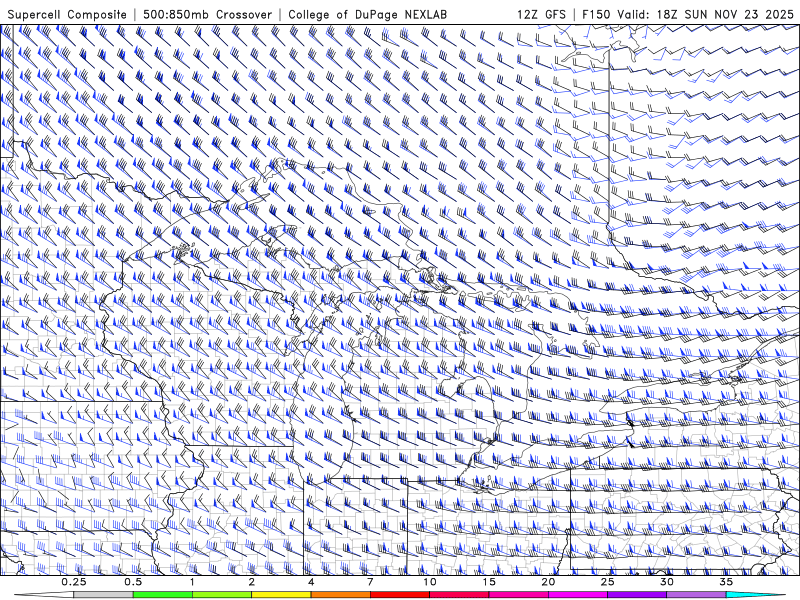Select the orange 4–7 legend swatch
The width and height of the screenshot is (800, 600).
[x=340, y=595]
